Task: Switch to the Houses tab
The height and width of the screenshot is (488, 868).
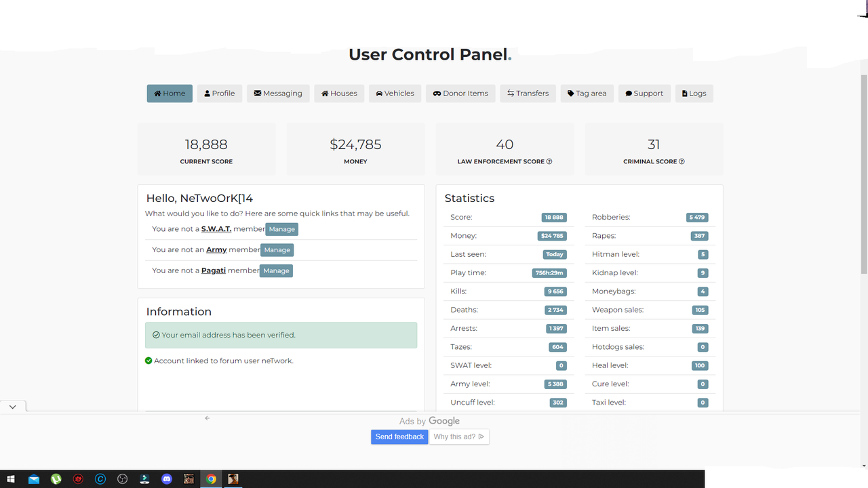Action: click(x=339, y=94)
